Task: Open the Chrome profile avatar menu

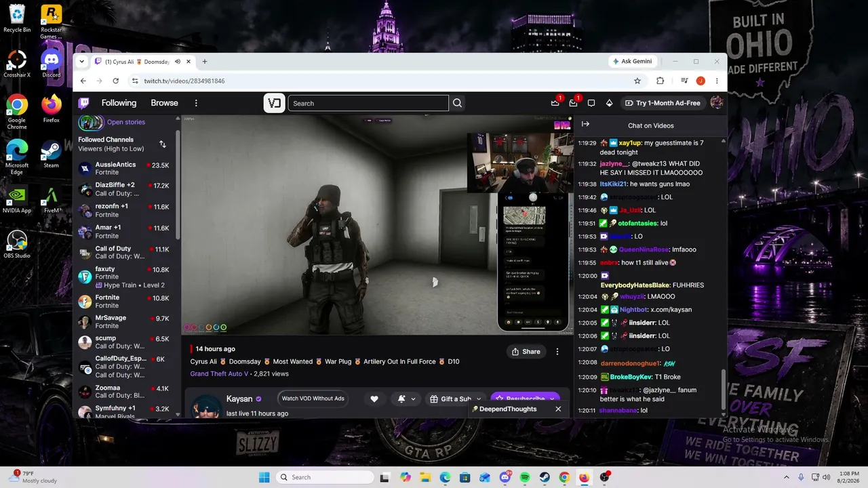Action: pos(701,81)
